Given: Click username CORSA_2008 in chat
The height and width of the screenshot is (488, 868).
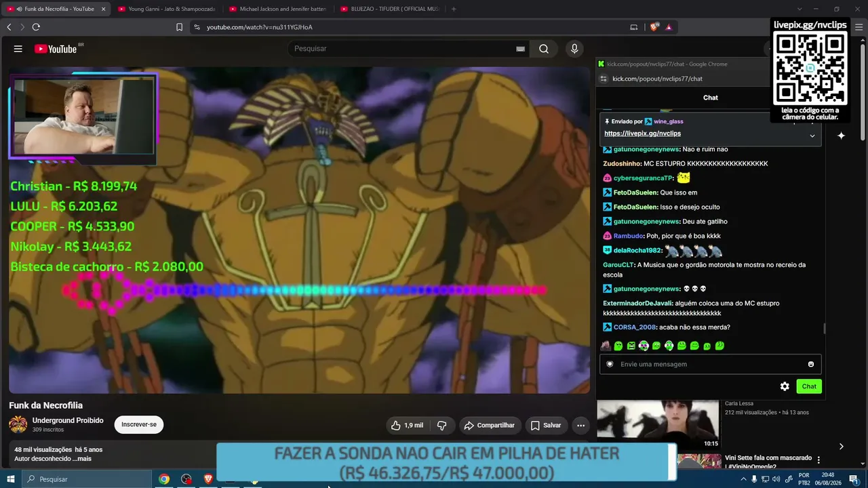Looking at the screenshot, I should (635, 327).
